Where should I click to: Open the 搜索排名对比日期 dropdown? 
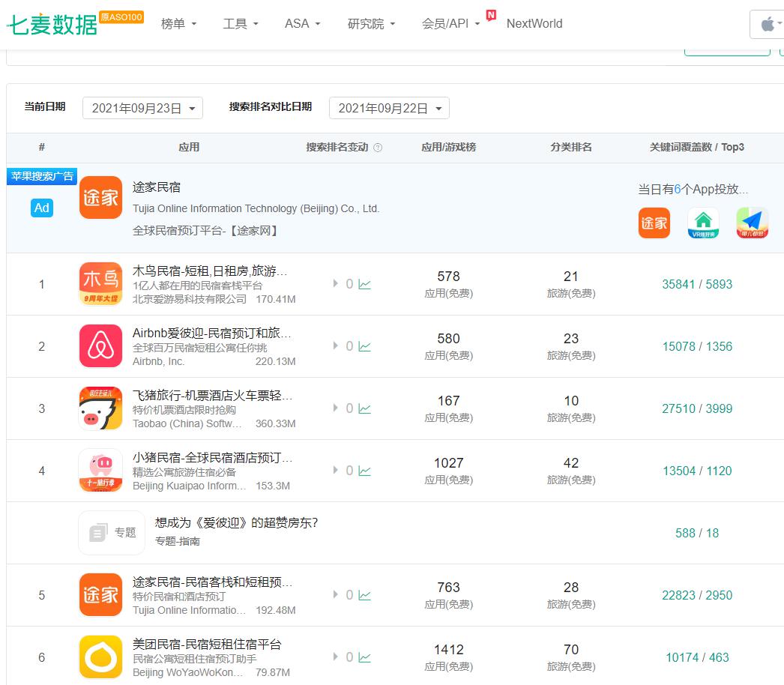click(389, 108)
